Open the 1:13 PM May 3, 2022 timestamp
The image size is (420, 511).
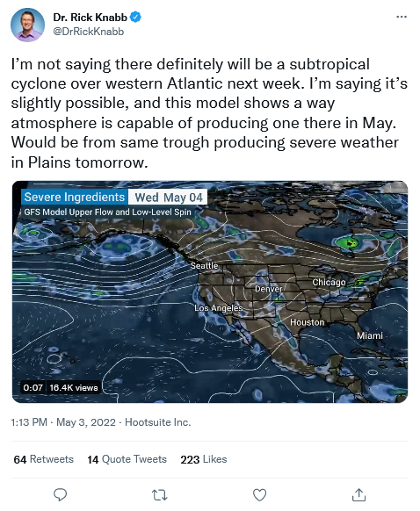tap(63, 422)
